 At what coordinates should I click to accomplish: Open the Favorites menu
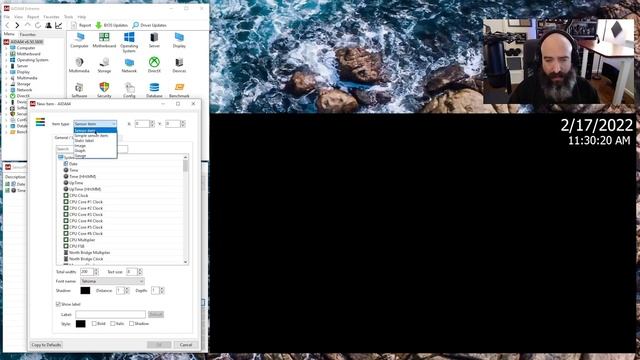(x=51, y=17)
